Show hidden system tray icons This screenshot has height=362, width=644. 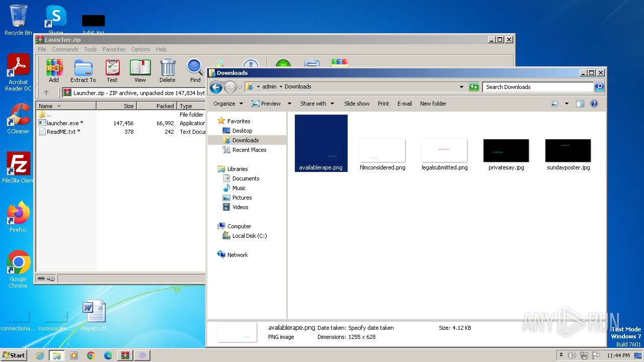[x=561, y=355]
